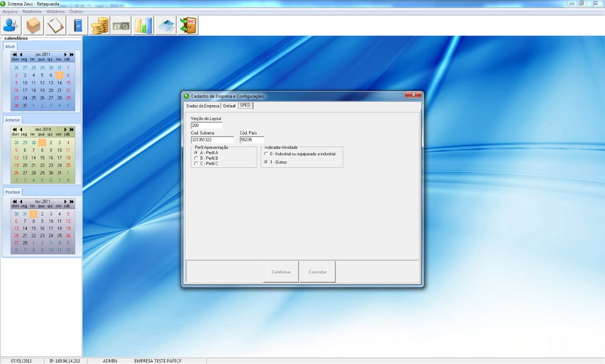Click the ADMIN user status entry
Viewport: 605px width, 364px height.
(x=110, y=361)
